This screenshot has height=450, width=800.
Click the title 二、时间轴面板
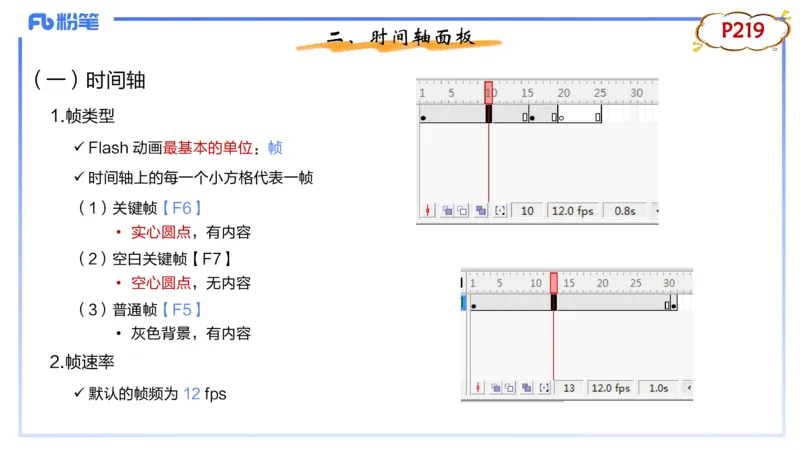(401, 37)
